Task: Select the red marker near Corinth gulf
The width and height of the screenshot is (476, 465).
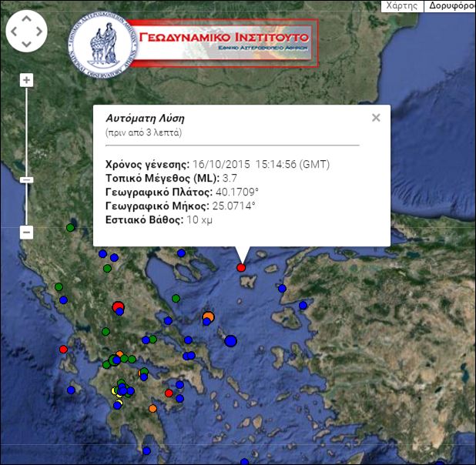Action: 169,393
